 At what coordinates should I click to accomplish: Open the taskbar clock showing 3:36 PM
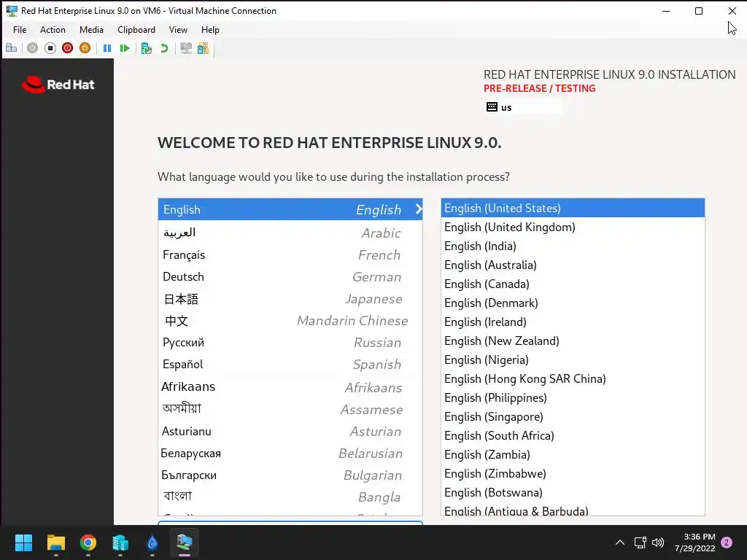coord(694,542)
